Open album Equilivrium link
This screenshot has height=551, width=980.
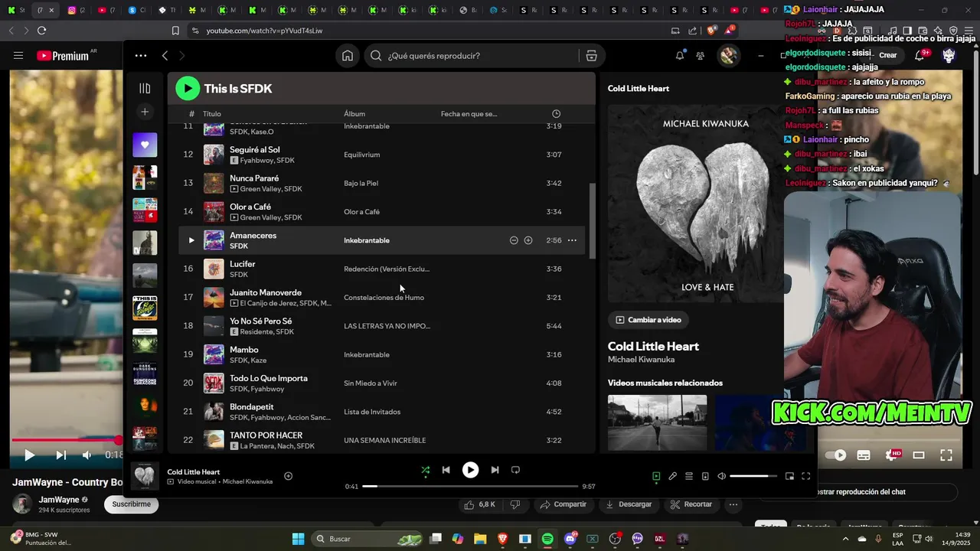pyautogui.click(x=361, y=155)
